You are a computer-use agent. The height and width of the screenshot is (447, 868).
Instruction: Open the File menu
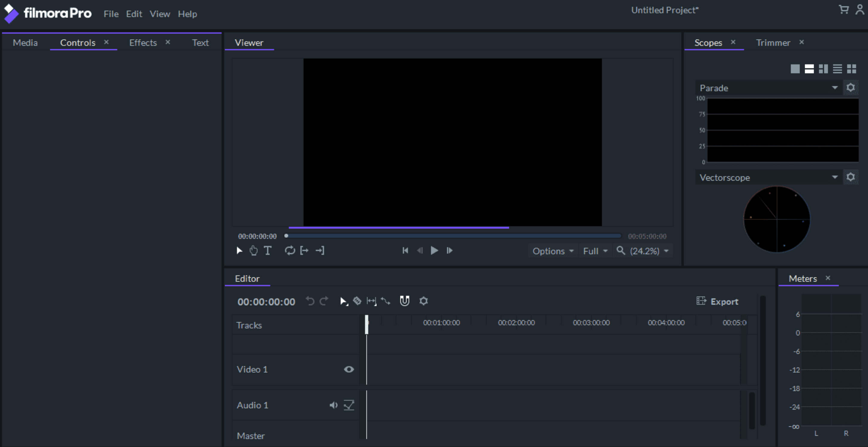click(111, 14)
